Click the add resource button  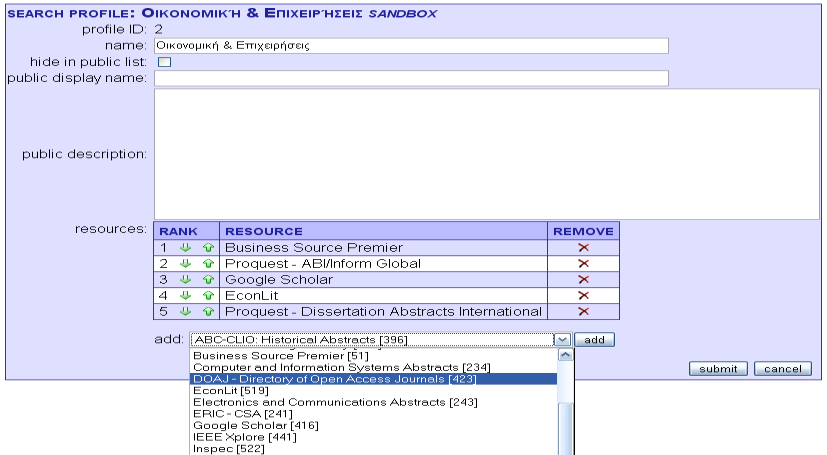click(594, 340)
